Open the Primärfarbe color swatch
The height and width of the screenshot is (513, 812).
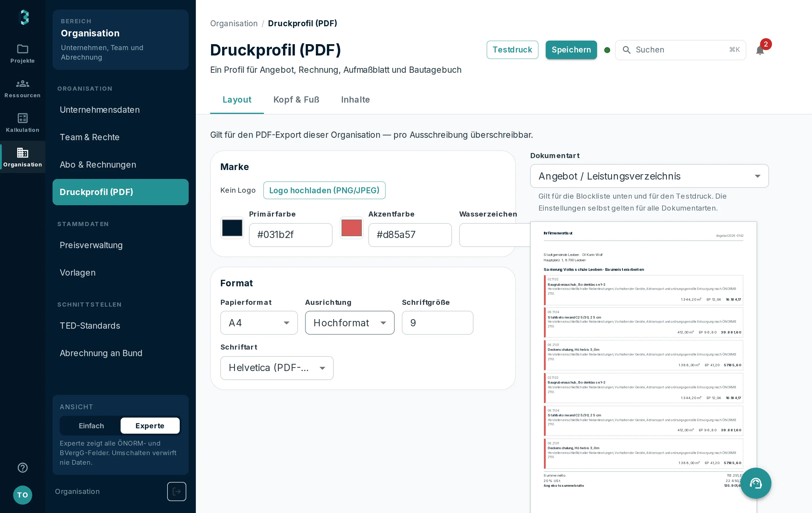click(232, 228)
